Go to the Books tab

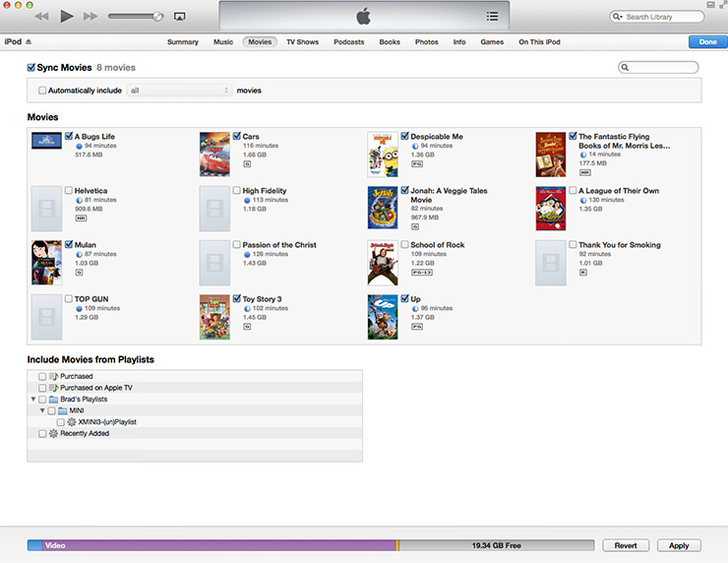[x=390, y=41]
